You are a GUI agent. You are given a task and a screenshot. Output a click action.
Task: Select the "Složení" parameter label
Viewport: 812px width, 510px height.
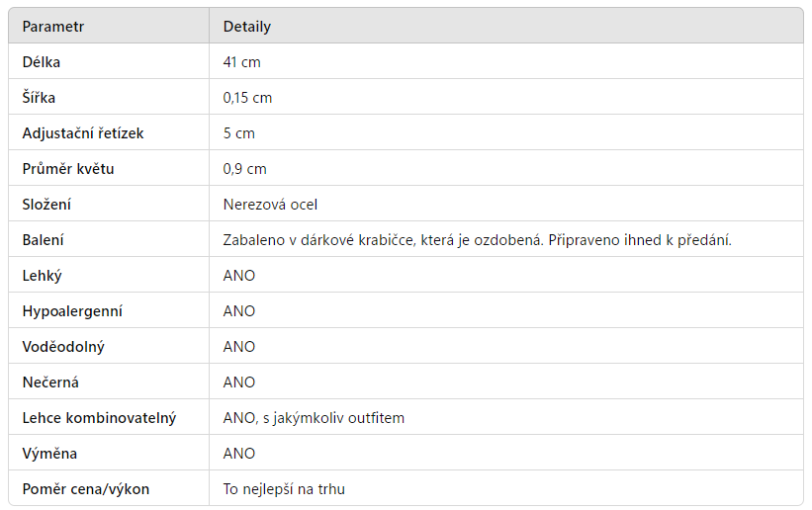point(46,205)
